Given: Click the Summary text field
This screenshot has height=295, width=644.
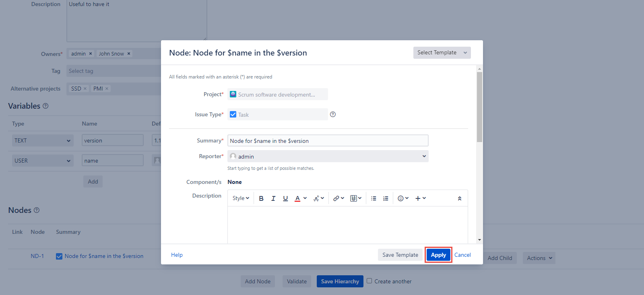Looking at the screenshot, I should 328,141.
